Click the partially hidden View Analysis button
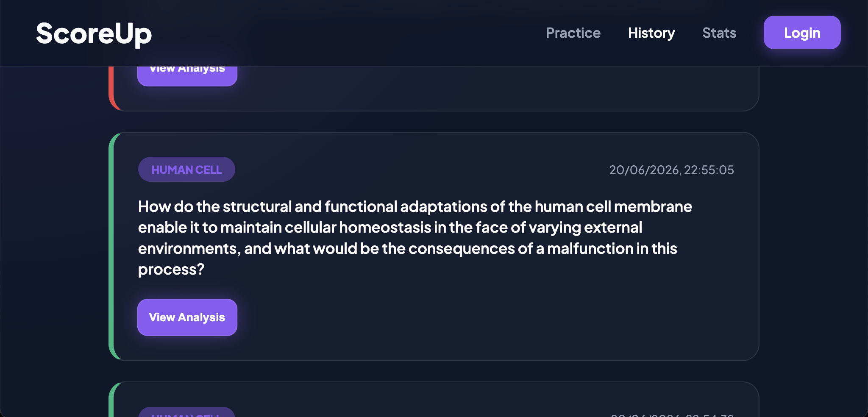868x417 pixels. coord(187,76)
